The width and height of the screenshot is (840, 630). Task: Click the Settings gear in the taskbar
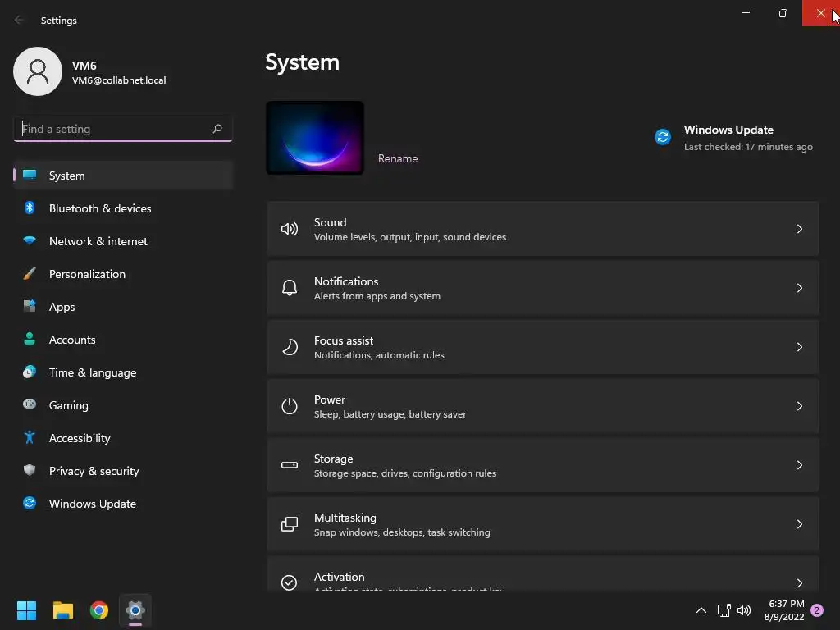(x=135, y=610)
